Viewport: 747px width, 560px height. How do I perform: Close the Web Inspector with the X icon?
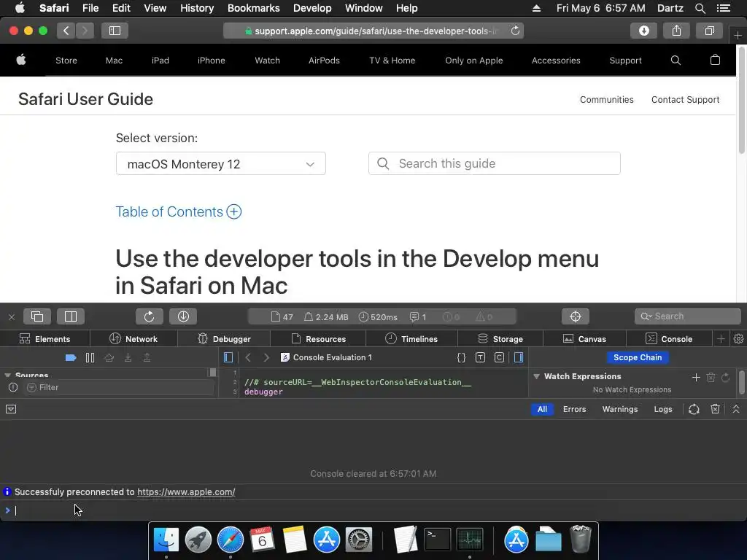tap(12, 316)
